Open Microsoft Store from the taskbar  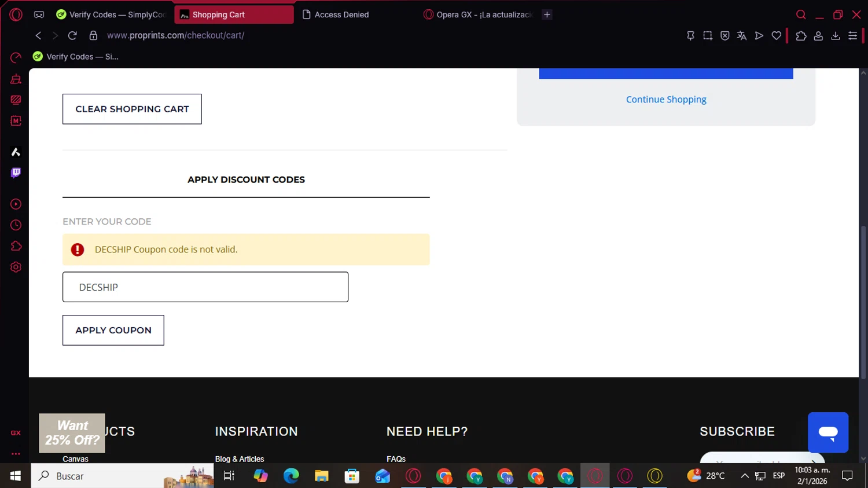(x=352, y=476)
